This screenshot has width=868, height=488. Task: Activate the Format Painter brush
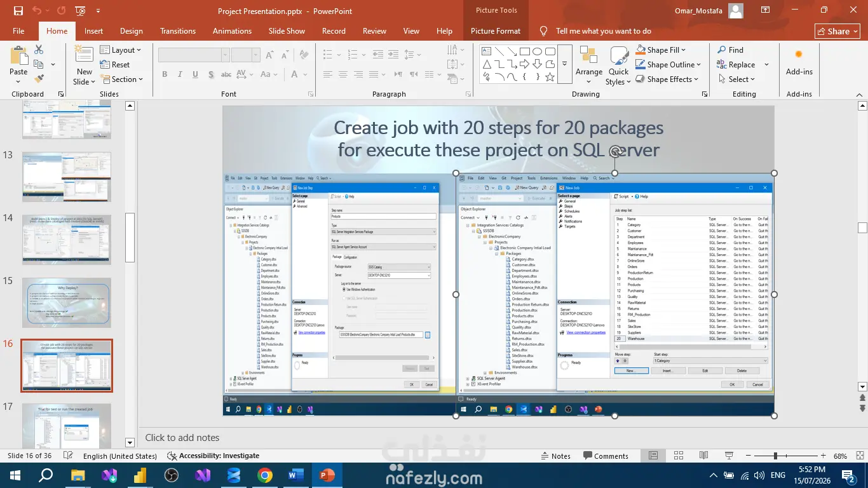tap(39, 79)
